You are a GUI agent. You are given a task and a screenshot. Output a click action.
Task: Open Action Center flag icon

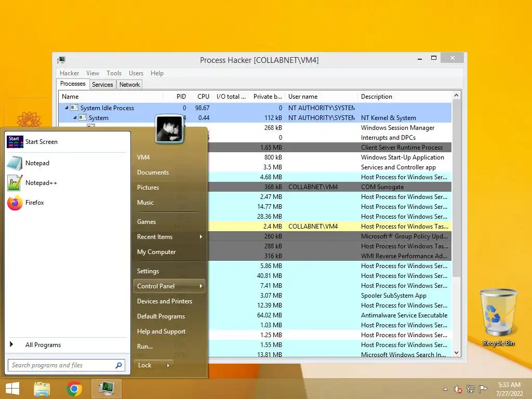483,389
